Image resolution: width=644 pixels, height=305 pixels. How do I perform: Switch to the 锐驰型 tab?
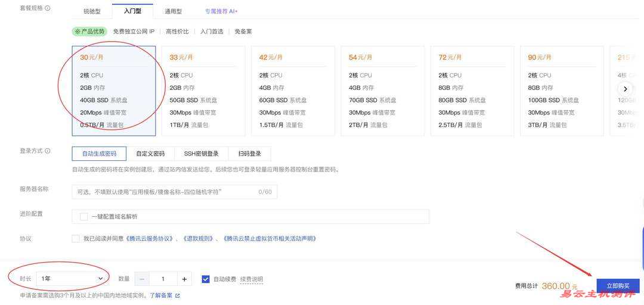92,11
